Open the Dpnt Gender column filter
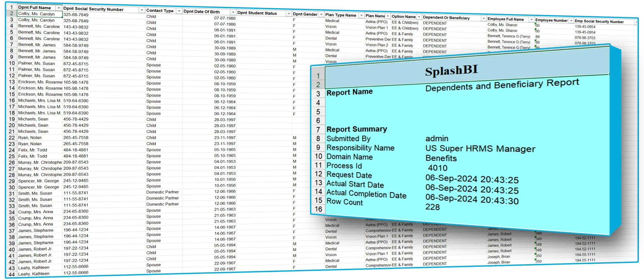 (321, 15)
